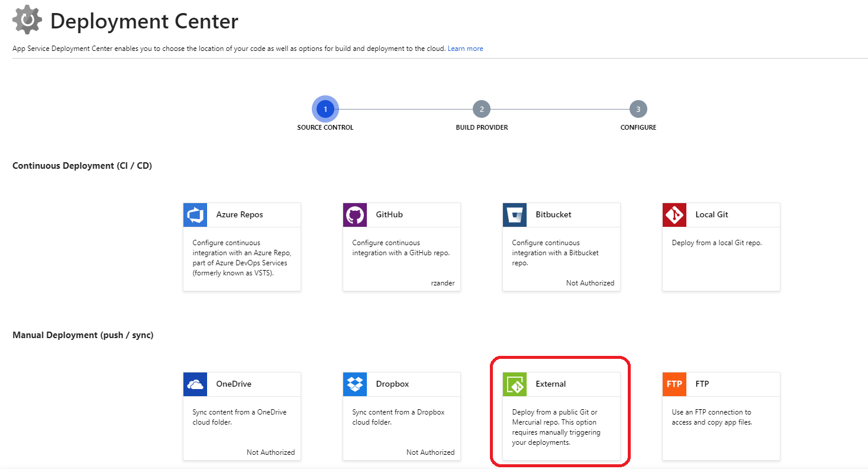The image size is (868, 469).
Task: Click the GitHub repo description text
Action: [x=401, y=248]
